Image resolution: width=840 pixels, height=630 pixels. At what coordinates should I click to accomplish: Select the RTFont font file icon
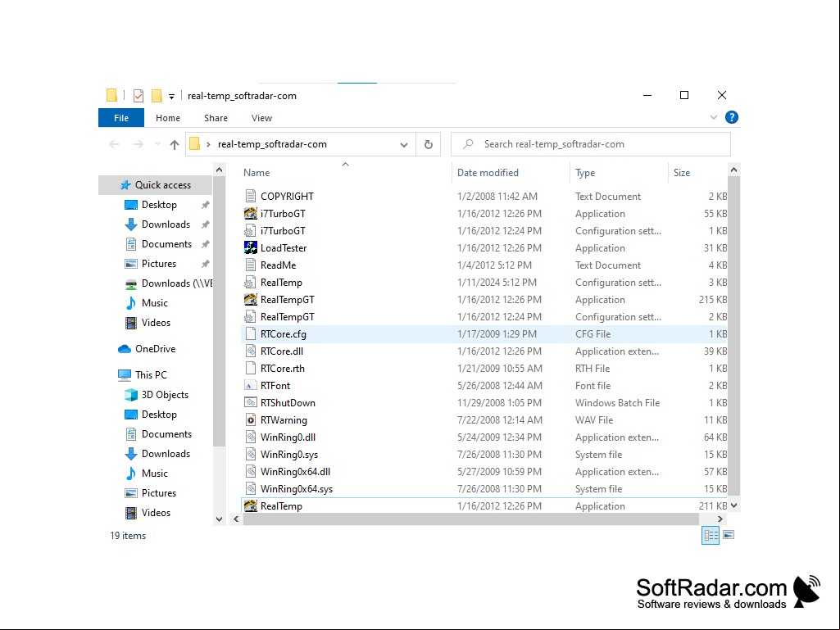pos(250,385)
